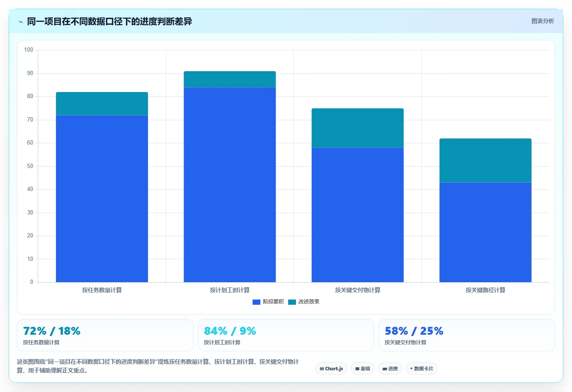Click the 按关键交付物计算 caption in the third card
572x392 pixels.
405,343
